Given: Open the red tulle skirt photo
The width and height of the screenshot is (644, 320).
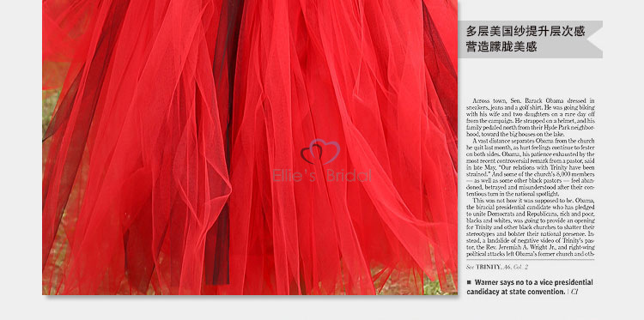Looking at the screenshot, I should (x=250, y=148).
